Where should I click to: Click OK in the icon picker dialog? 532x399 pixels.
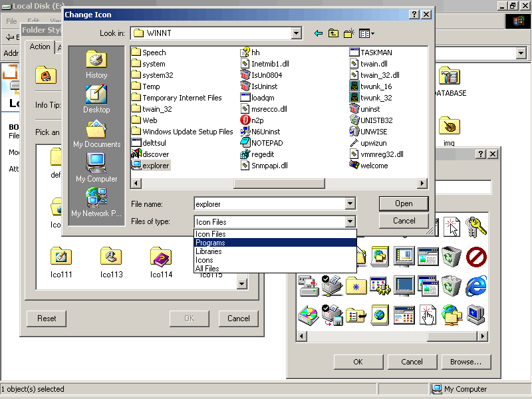[x=358, y=362]
